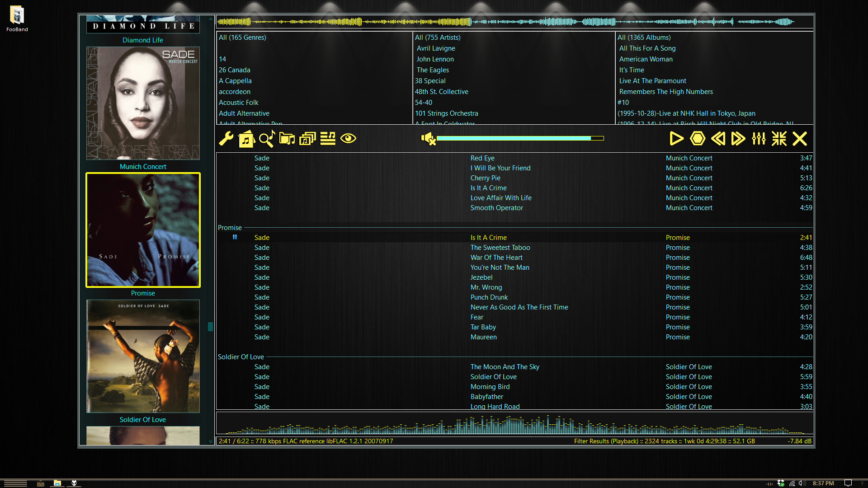Toggle the eye visibility icon
Screen dimensions: 868x488
pyautogui.click(x=348, y=139)
